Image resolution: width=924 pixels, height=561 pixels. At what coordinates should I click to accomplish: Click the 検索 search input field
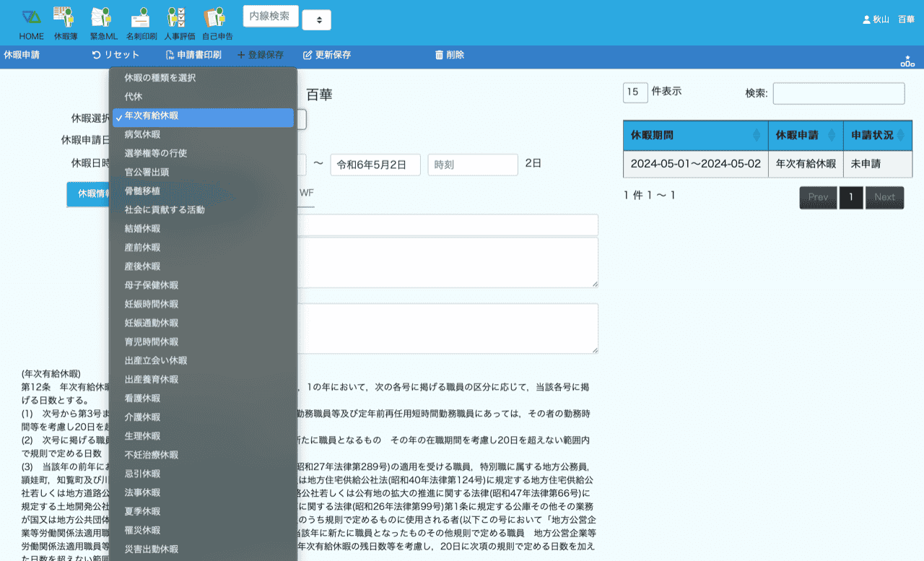pyautogui.click(x=838, y=93)
